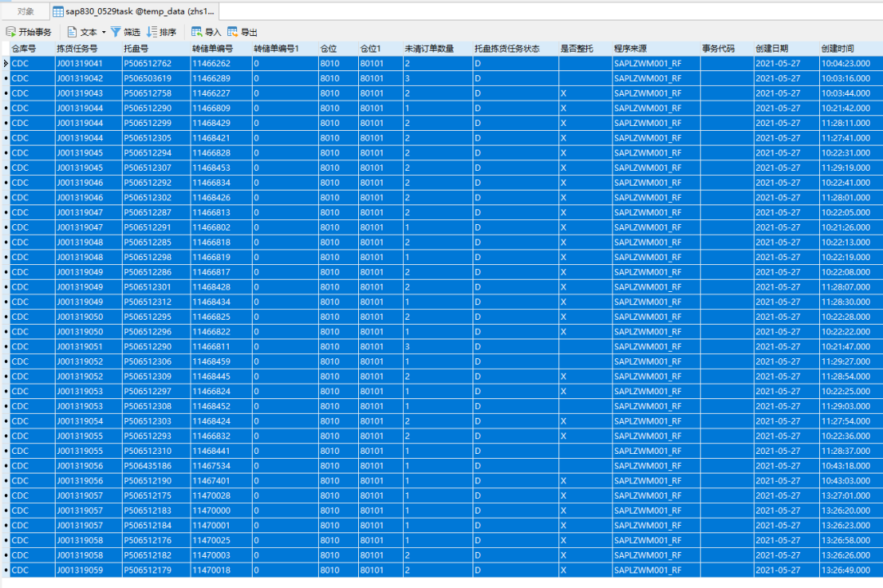Select transfer order cell 11466834

coord(221,183)
